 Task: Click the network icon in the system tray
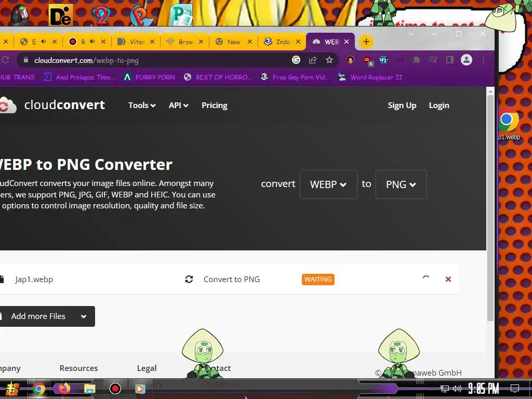tap(444, 389)
